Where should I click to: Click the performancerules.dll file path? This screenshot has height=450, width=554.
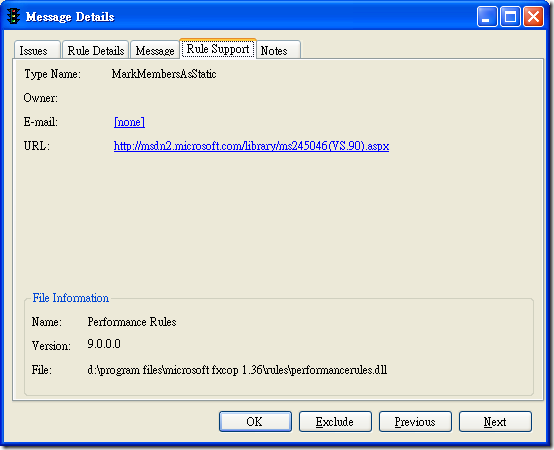[237, 370]
